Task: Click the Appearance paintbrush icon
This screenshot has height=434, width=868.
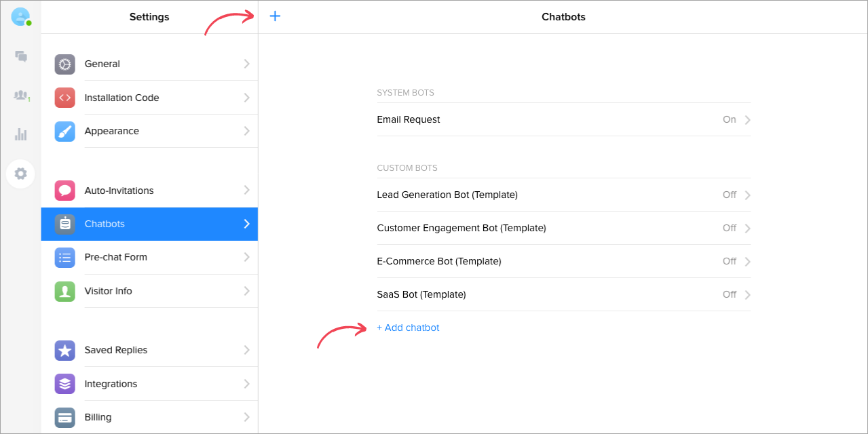Action: 64,131
